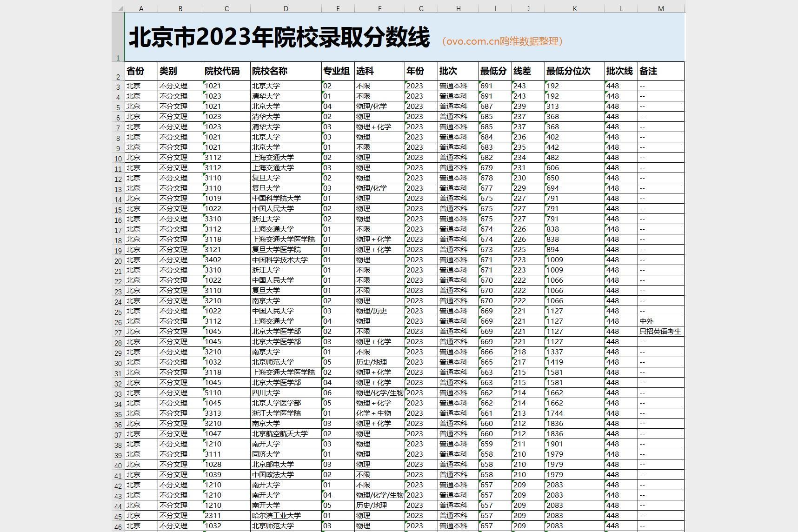The height and width of the screenshot is (532, 798).
Task: Click the 北京邮电大学 cell
Action: [x=286, y=465]
